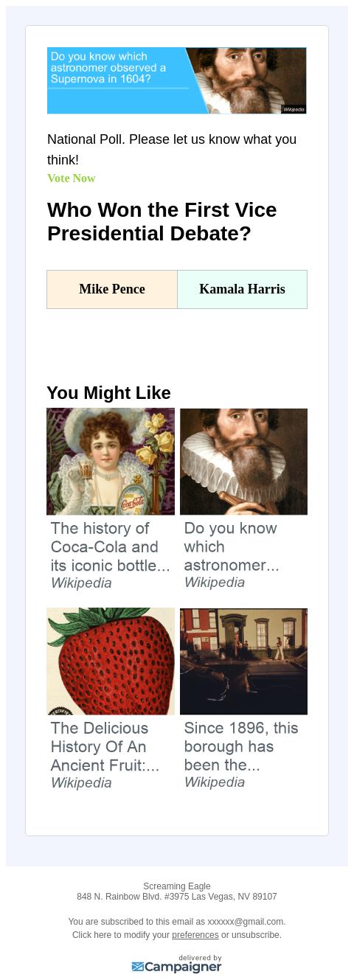The width and height of the screenshot is (354, 980).
Task: Open 'Do you know which astronomer...' title
Action: coord(231,547)
